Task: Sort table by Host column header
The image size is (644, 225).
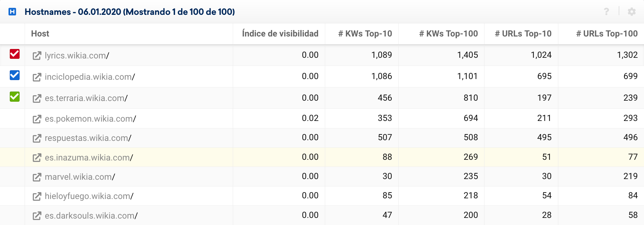Action: point(40,34)
